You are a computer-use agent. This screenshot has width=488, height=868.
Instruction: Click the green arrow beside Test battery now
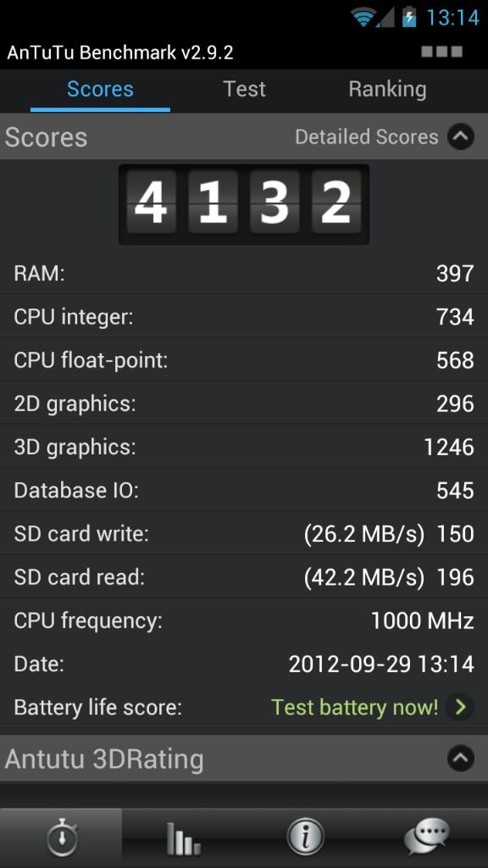[460, 707]
